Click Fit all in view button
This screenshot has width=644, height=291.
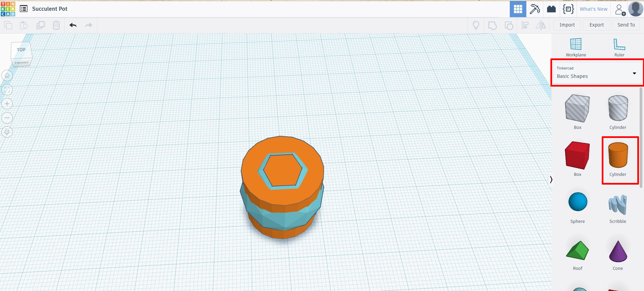click(x=7, y=90)
